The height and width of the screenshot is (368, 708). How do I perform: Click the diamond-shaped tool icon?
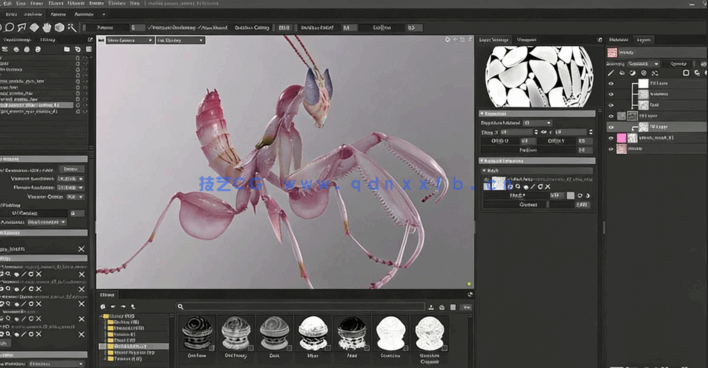(x=34, y=28)
